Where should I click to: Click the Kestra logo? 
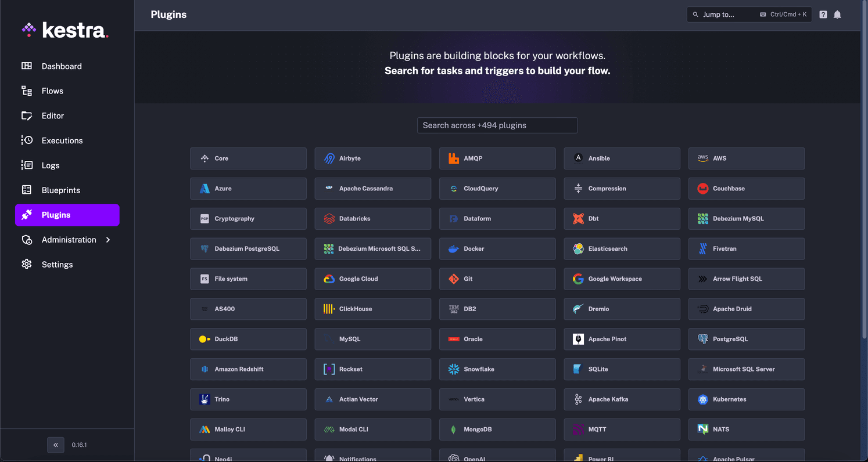[65, 30]
